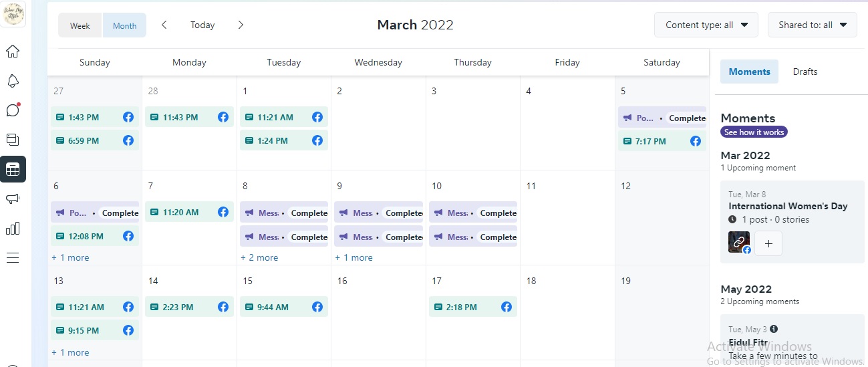Open the hamburger All tools menu
Screen dimensions: 868x367
pos(13,258)
